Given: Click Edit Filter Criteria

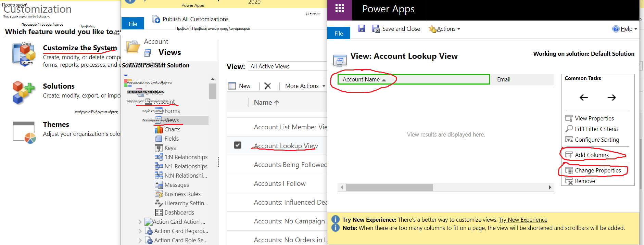Looking at the screenshot, I should (592, 129).
